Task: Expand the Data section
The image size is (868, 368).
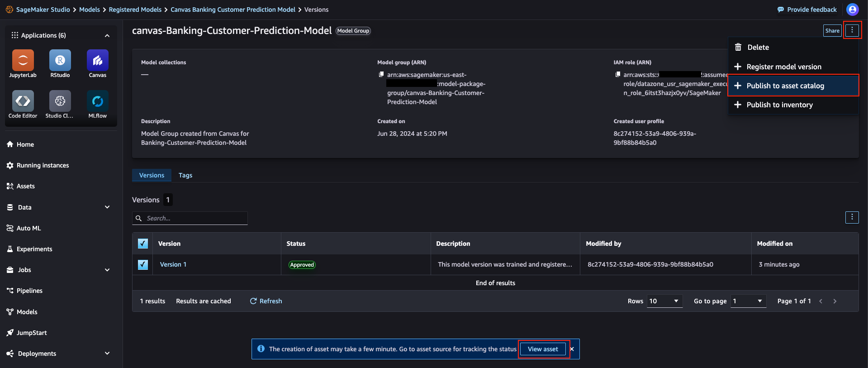Action: 107,207
